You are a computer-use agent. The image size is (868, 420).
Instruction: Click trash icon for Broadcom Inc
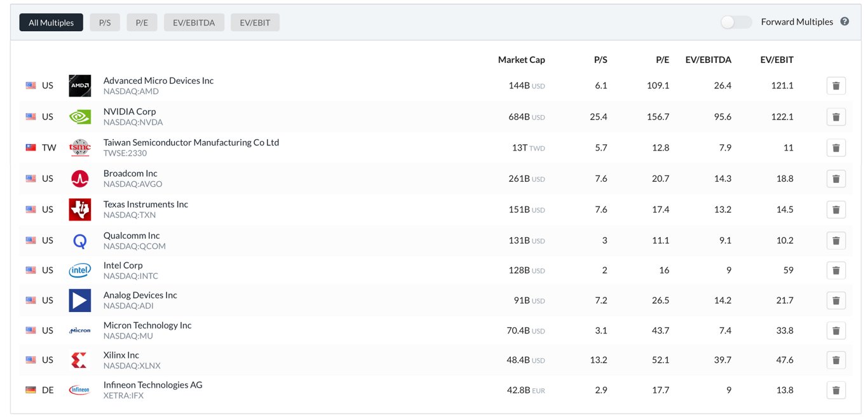pyautogui.click(x=836, y=179)
